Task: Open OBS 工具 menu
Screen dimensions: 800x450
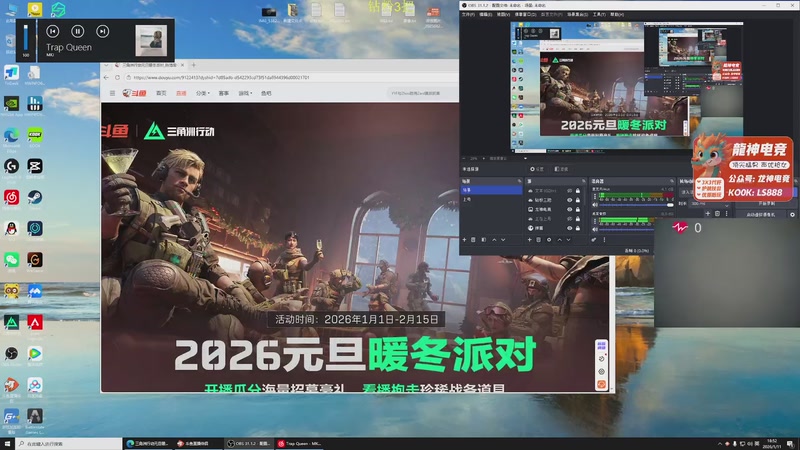Action: (x=599, y=15)
